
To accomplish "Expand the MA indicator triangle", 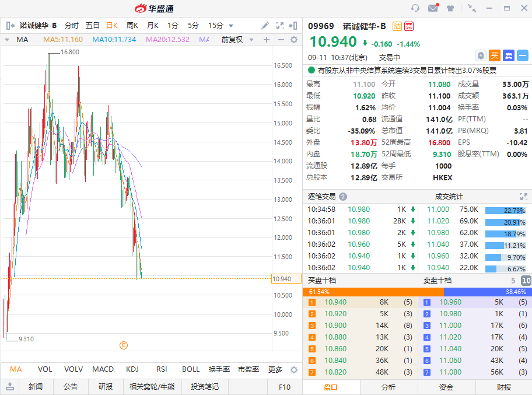I will click(7, 40).
